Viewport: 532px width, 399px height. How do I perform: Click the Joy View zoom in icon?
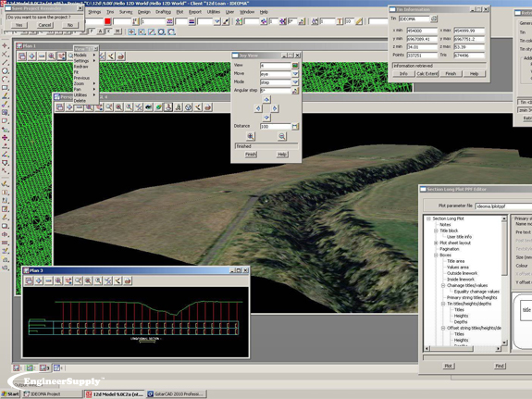(251, 136)
